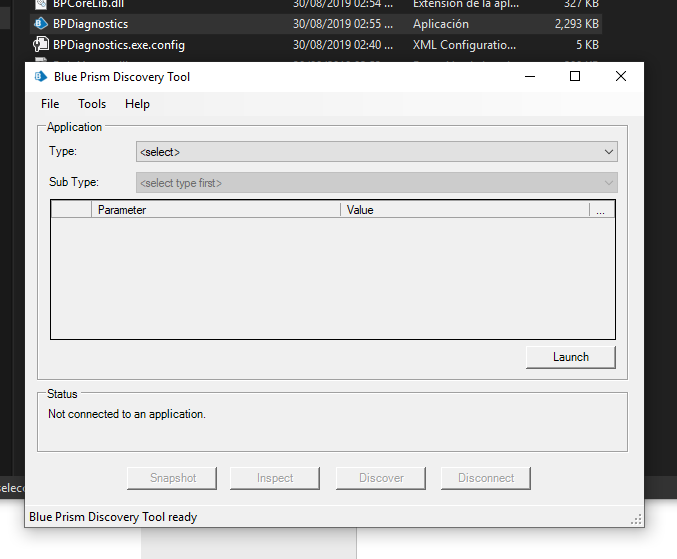
Task: Select the BPDiagnostics.exe.config file name in Explorer
Action: pos(119,45)
